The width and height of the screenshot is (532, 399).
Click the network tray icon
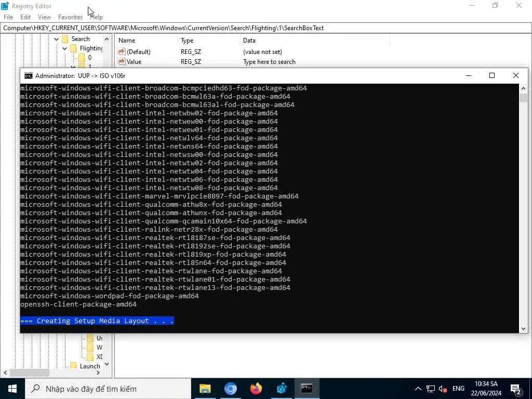click(431, 389)
